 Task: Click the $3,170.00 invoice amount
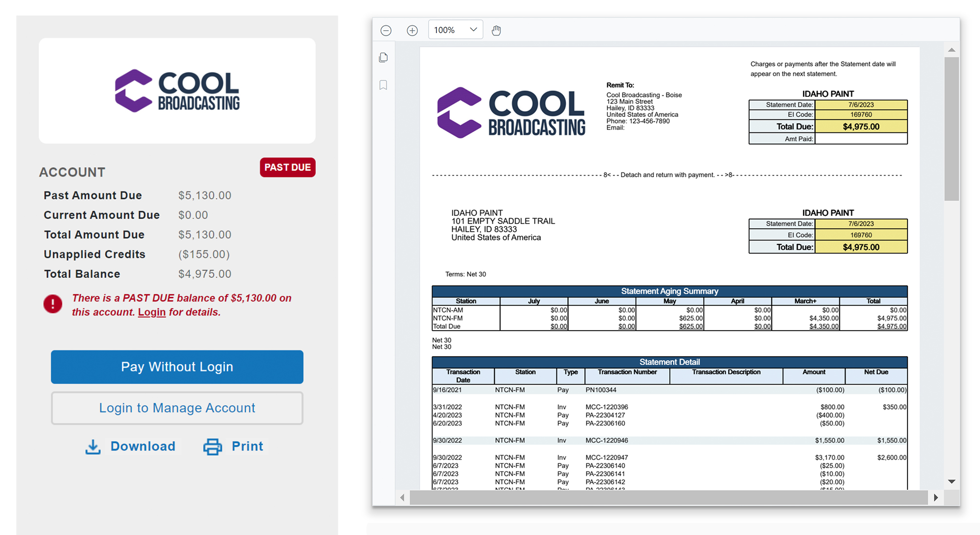click(x=829, y=458)
